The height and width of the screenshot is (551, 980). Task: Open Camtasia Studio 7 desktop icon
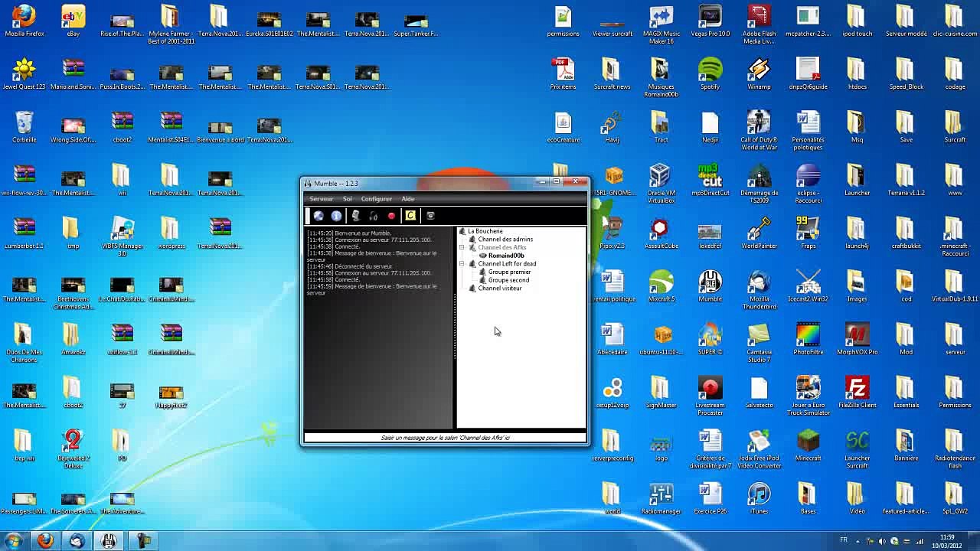click(759, 342)
